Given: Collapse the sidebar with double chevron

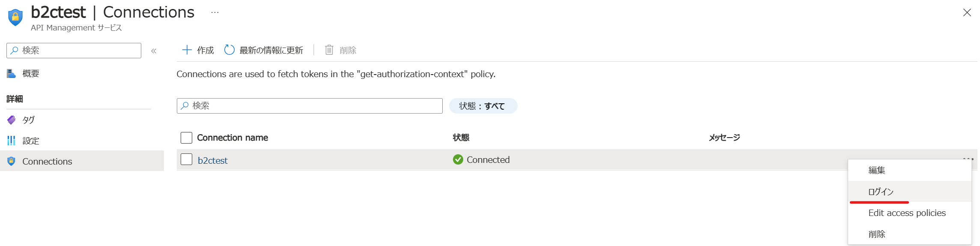Looking at the screenshot, I should click(154, 51).
